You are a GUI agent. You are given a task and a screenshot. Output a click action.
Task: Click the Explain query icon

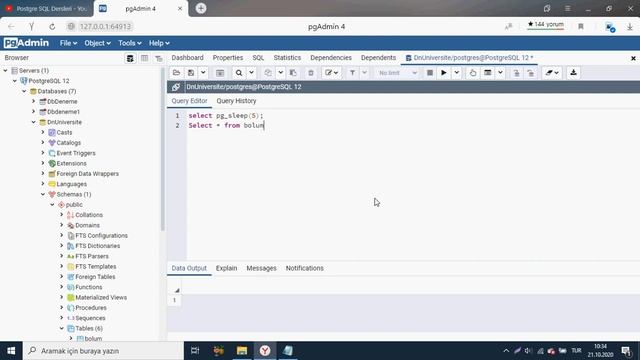(473, 73)
